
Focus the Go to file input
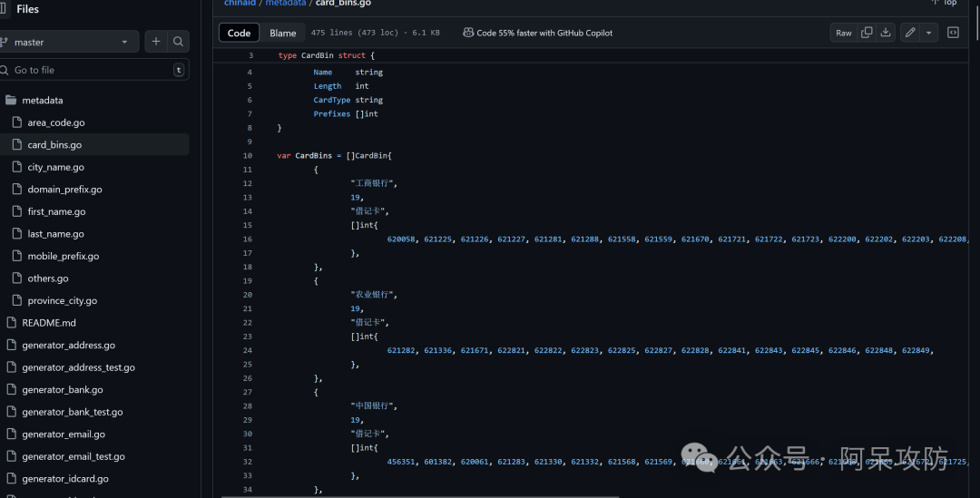click(93, 70)
